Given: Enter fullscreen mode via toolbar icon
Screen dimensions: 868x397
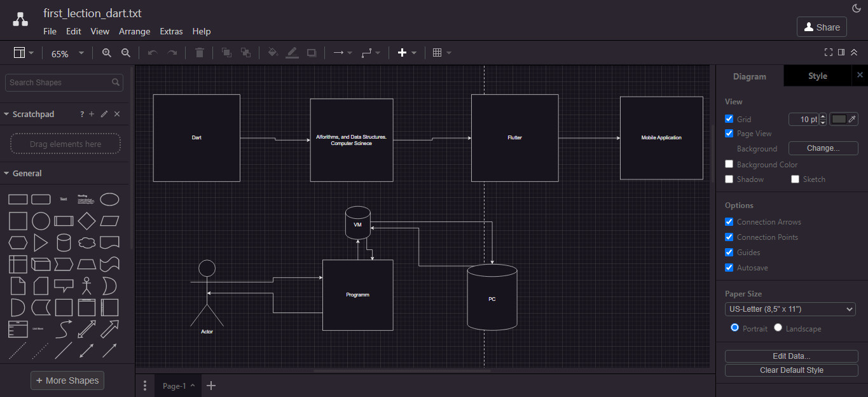Looking at the screenshot, I should coord(829,52).
